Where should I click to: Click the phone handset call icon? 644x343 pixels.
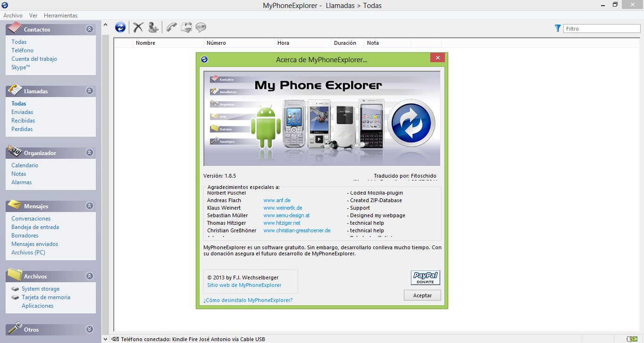coord(171,27)
